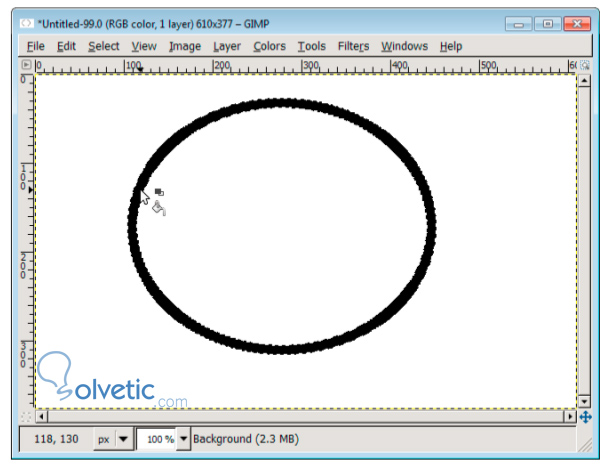
Task: Open the Tools menu
Action: 311,46
